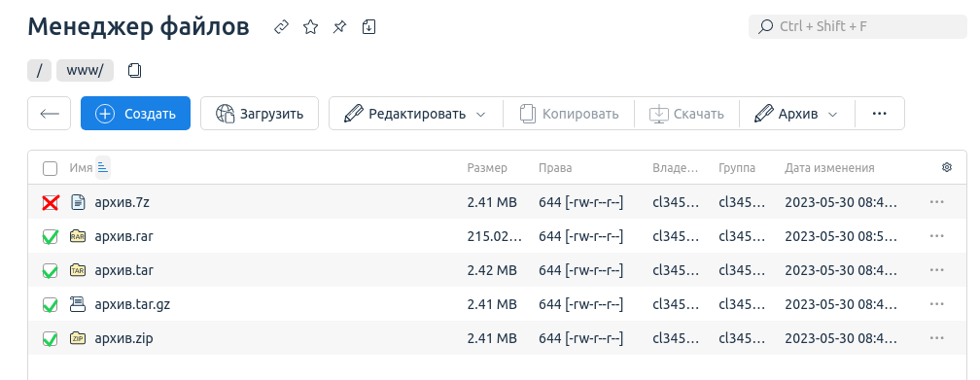Click the search magnifier icon

(765, 27)
